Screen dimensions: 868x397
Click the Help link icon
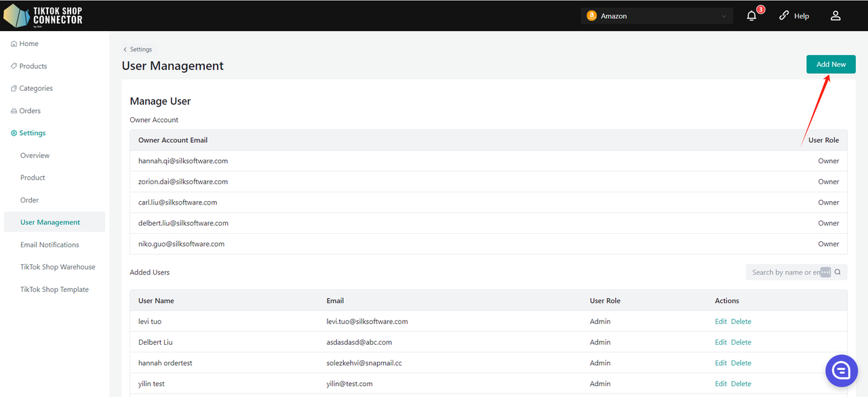point(784,16)
